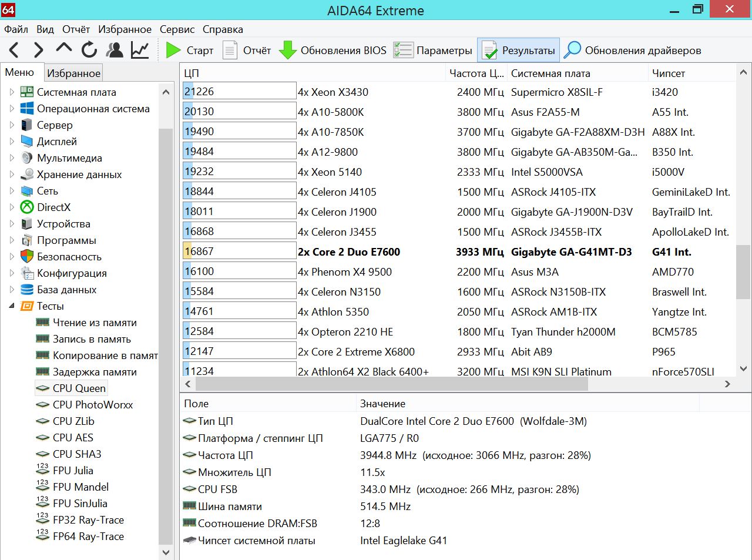
Task: Click the sidebar tree down scroll arrow
Action: pyautogui.click(x=166, y=552)
